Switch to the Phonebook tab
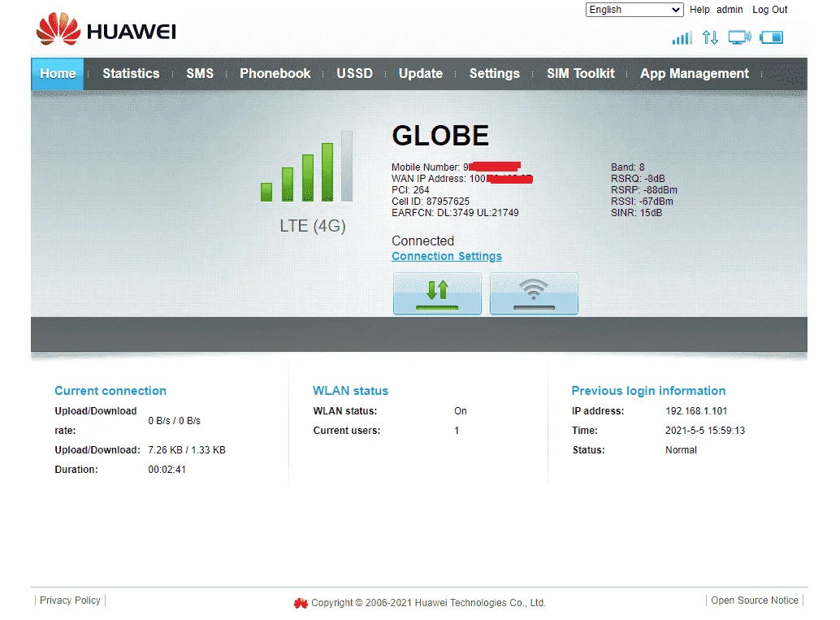 click(x=275, y=73)
